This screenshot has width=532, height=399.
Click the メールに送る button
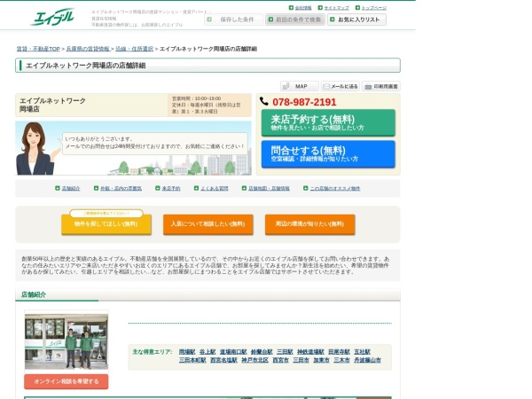[340, 86]
